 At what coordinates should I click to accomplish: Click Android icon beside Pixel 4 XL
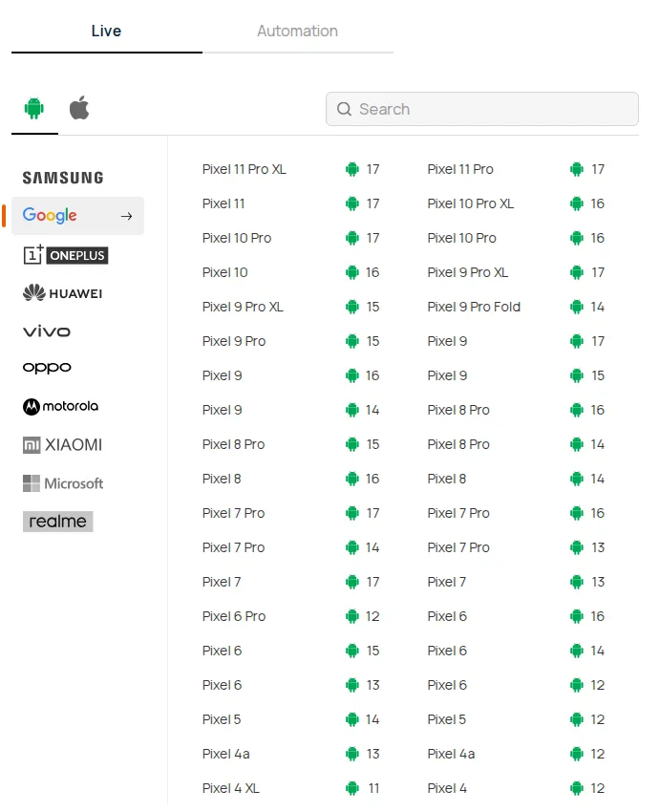(x=352, y=788)
